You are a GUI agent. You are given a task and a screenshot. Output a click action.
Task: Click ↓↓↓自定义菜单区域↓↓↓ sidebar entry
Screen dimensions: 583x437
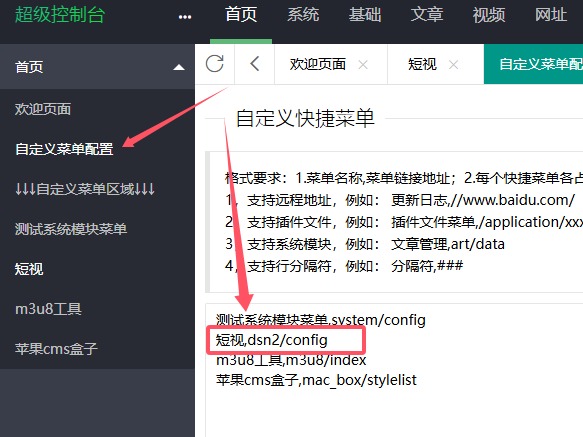point(85,189)
